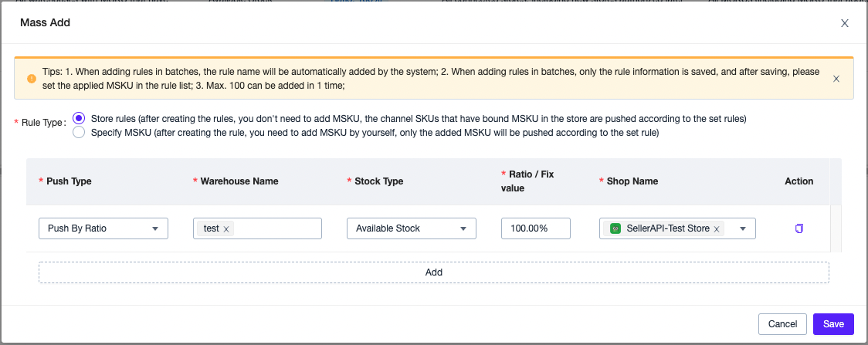Open the Available Stock dropdown
This screenshot has height=345, width=868.
tap(412, 228)
